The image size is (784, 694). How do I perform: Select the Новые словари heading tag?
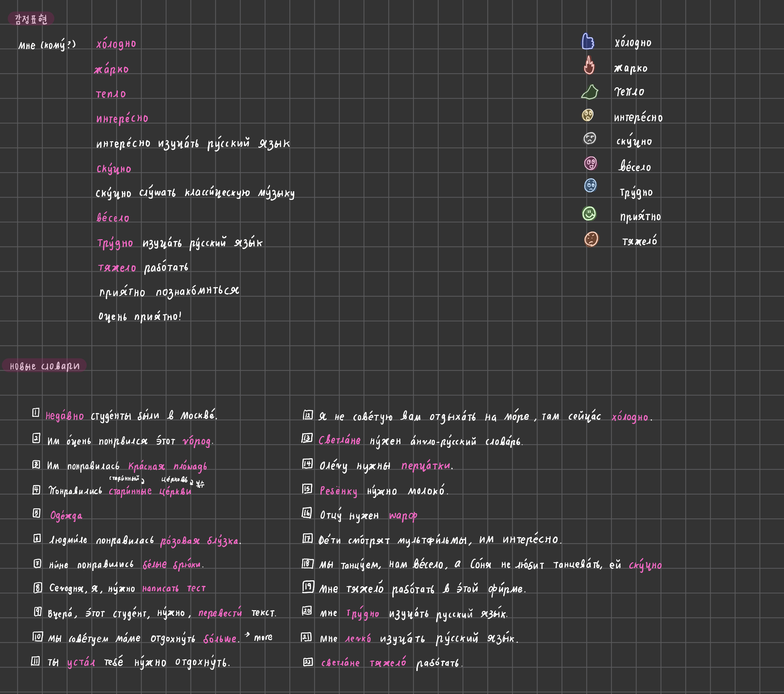pyautogui.click(x=45, y=366)
